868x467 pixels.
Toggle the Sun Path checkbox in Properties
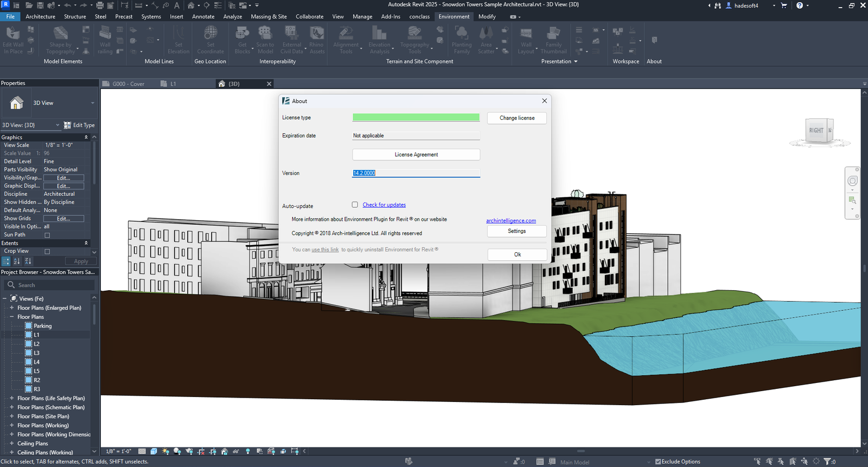[47, 235]
